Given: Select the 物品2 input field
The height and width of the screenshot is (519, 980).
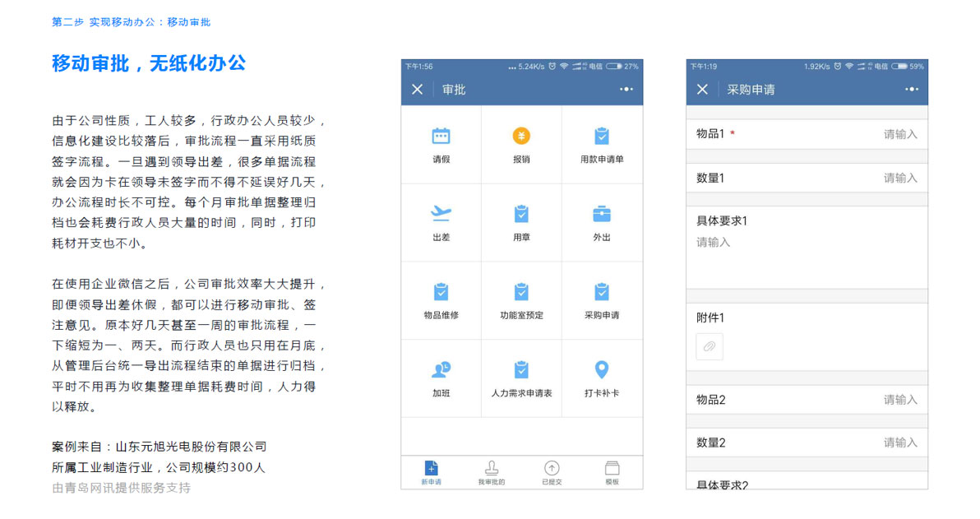Looking at the screenshot, I should click(807, 400).
